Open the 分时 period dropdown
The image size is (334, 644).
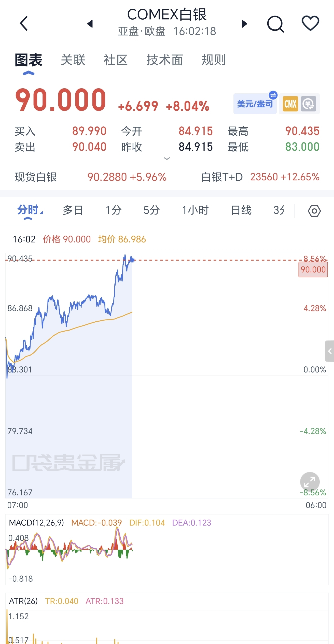pos(30,210)
